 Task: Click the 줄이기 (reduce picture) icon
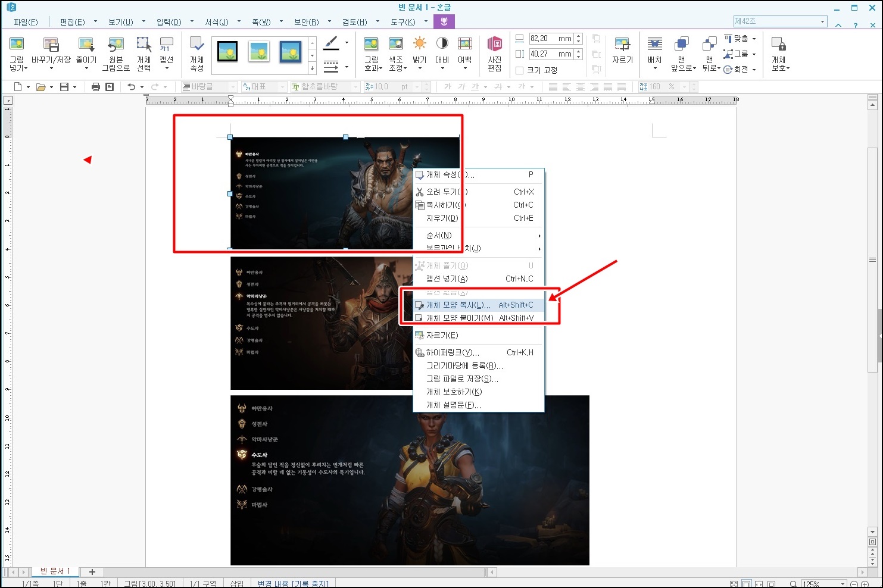(x=86, y=44)
